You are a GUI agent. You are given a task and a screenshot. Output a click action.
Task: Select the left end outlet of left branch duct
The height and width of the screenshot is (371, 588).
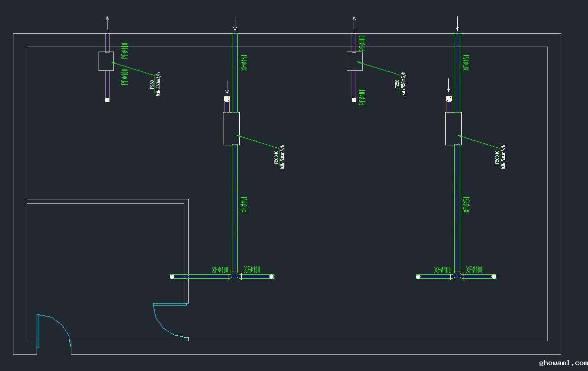[x=172, y=276]
